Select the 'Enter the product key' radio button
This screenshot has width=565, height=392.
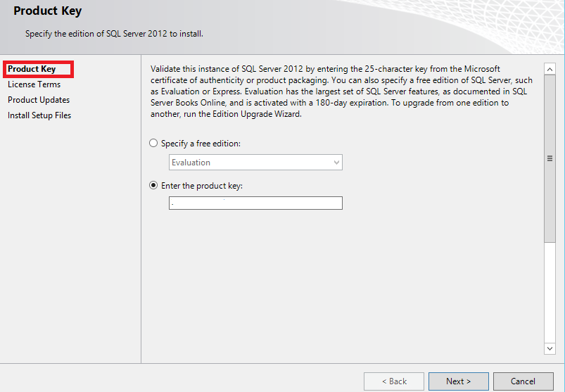[154, 186]
